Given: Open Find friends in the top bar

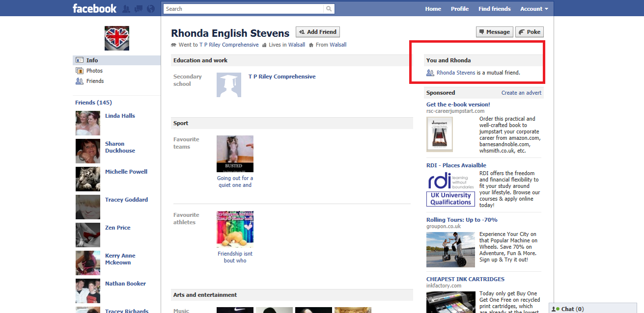Looking at the screenshot, I should [495, 9].
